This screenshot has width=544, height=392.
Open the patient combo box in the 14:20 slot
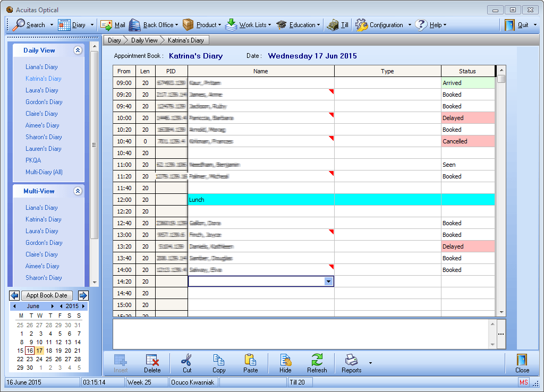coord(329,281)
